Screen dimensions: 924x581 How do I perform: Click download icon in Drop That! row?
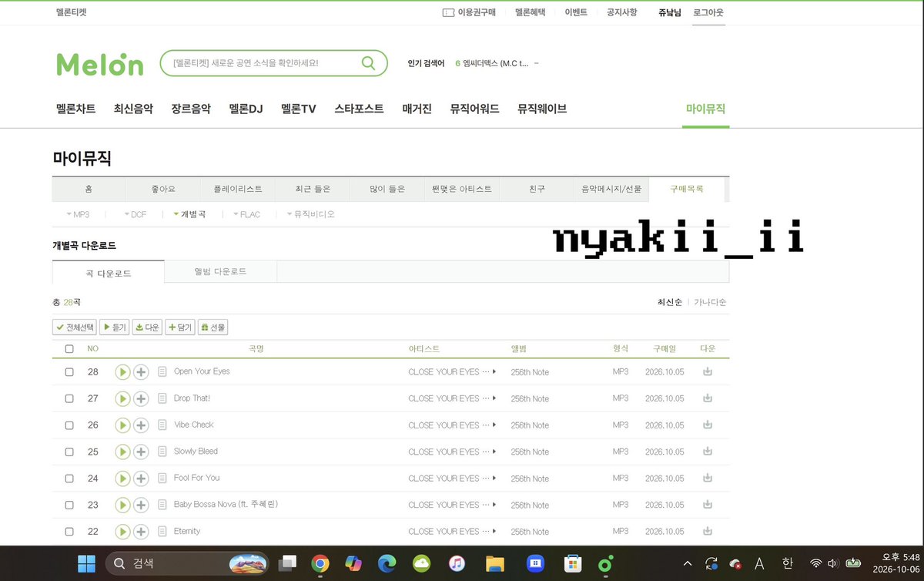click(x=708, y=398)
